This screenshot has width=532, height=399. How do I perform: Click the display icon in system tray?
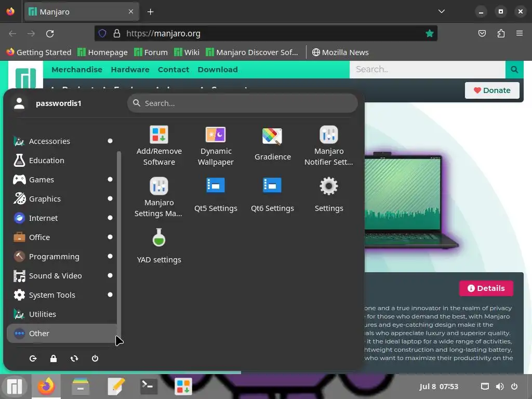coord(485,387)
